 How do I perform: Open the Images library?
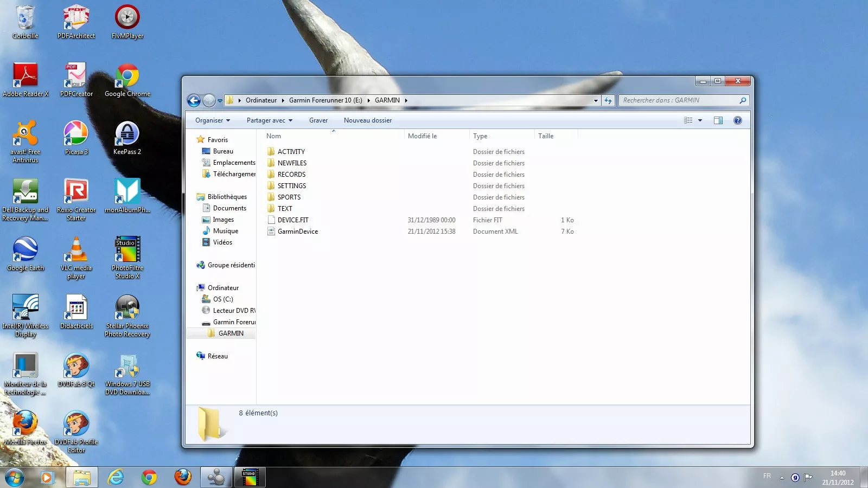tap(223, 220)
